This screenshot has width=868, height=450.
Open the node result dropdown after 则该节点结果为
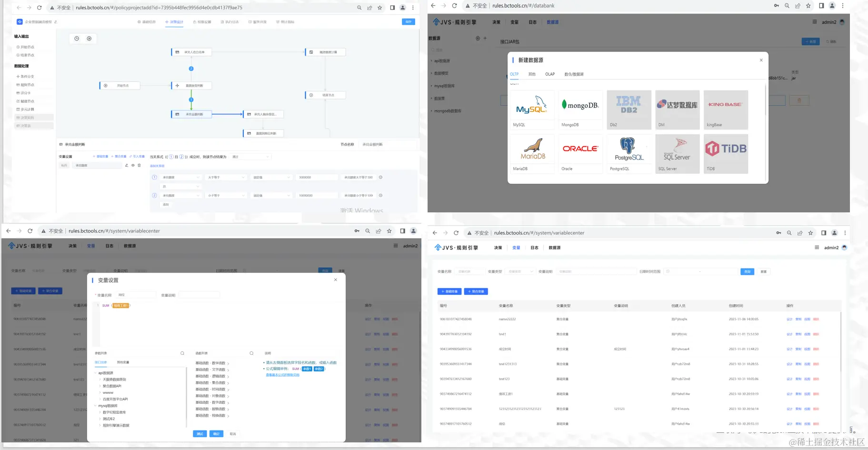pos(250,157)
